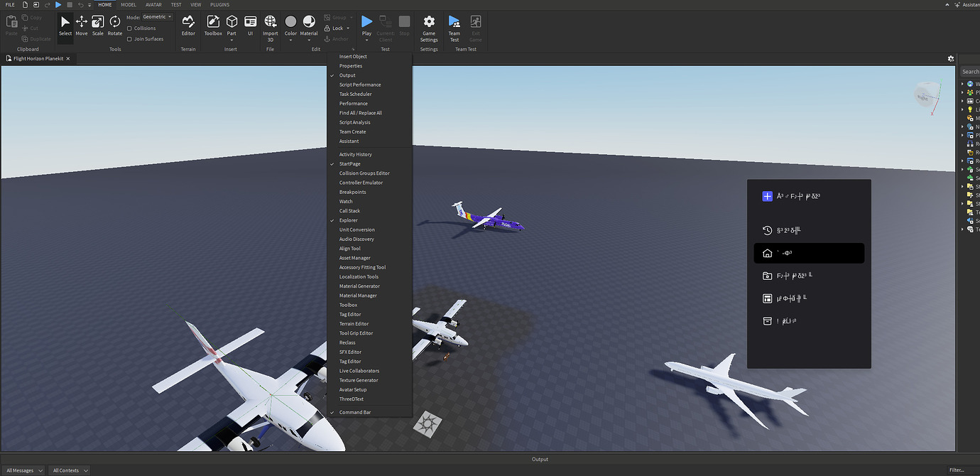Uncheck StartPage in the menu list

[369, 164]
